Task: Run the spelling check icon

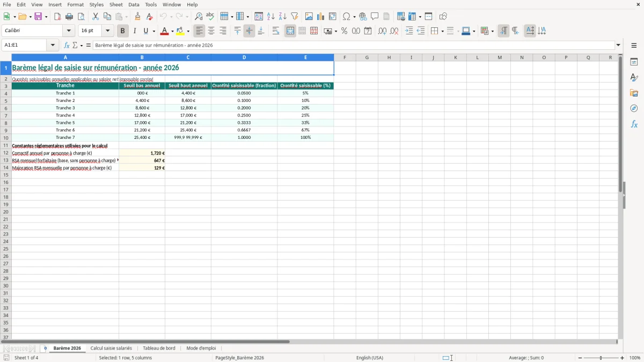Action: [x=210, y=17]
